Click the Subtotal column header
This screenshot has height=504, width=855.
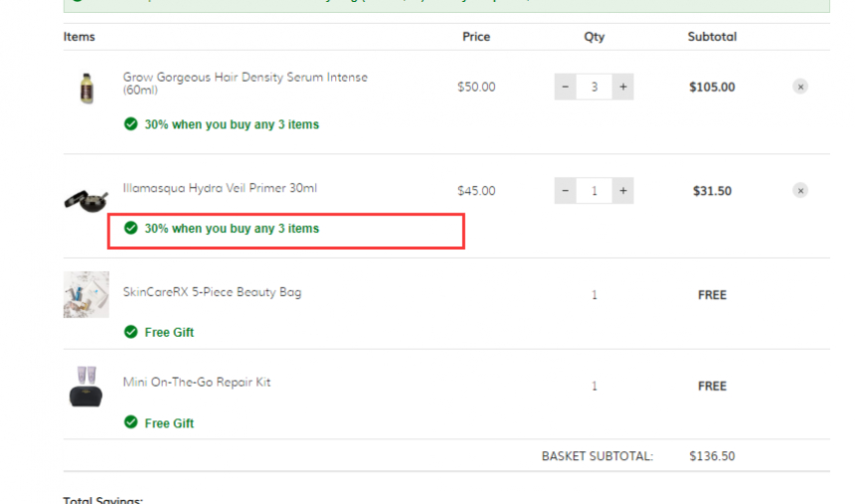(712, 37)
